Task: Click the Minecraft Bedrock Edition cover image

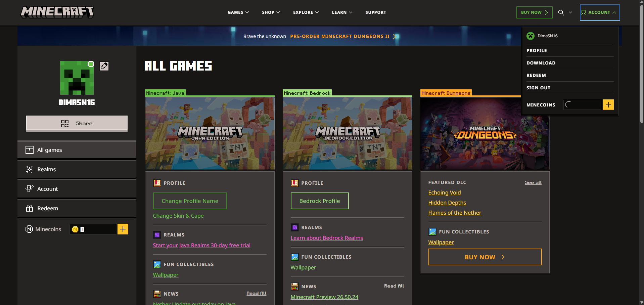Action: click(x=348, y=134)
